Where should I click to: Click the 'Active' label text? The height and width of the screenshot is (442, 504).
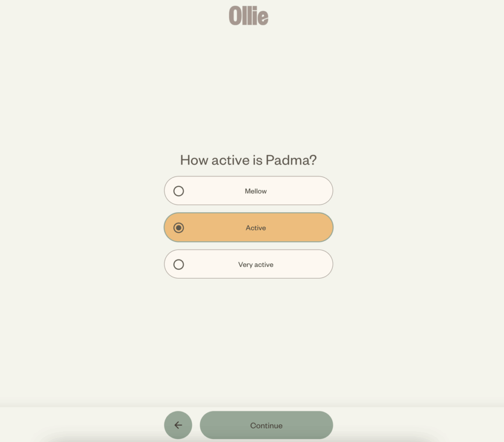point(256,227)
